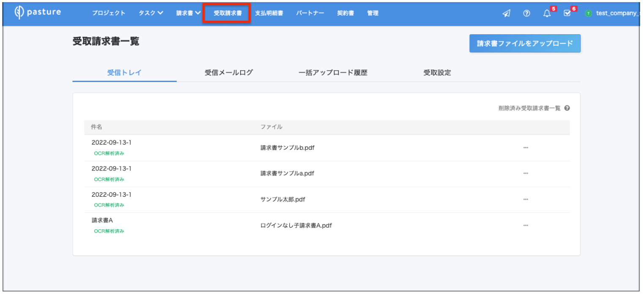Go to 支払明細書 in the navigation bar
This screenshot has width=644, height=294.
269,13
